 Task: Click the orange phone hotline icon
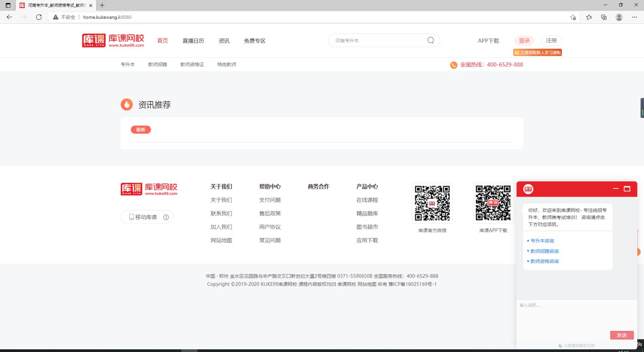click(453, 65)
